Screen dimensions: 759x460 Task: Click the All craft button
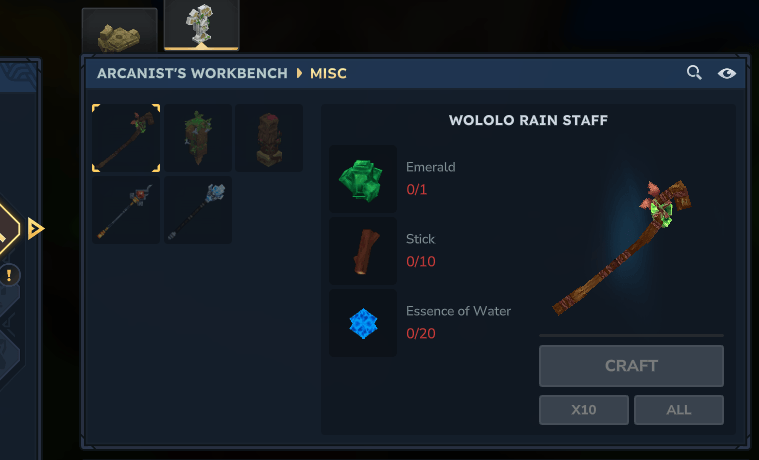coord(679,410)
